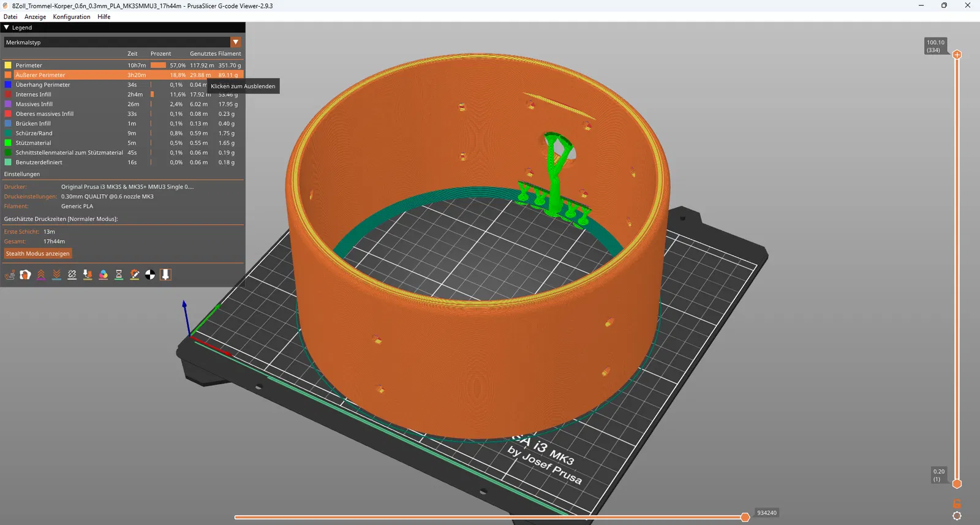The height and width of the screenshot is (525, 980).
Task: Toggle Schürze/Rand visibility
Action: (123, 134)
